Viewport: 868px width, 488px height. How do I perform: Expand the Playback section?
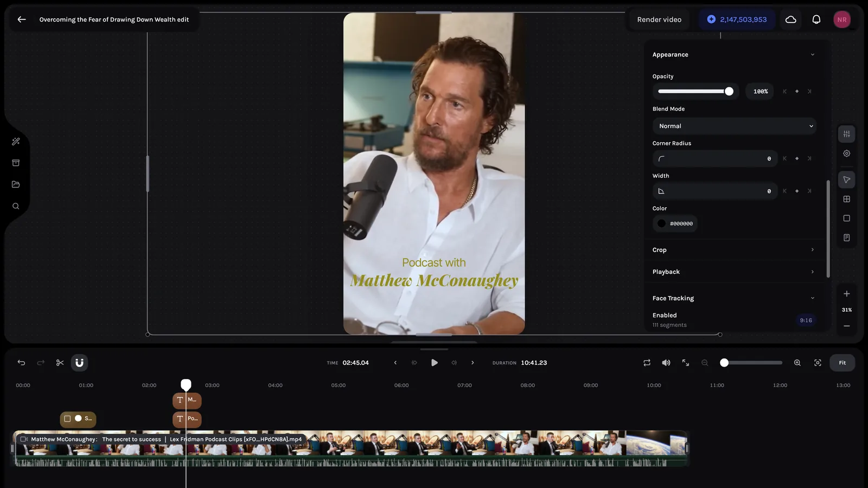(x=733, y=272)
